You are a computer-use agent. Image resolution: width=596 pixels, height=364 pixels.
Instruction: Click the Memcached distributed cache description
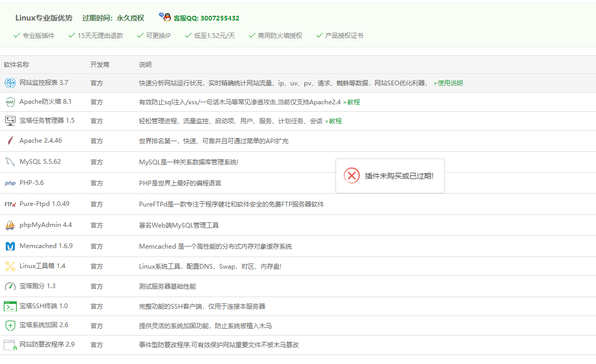click(x=215, y=247)
